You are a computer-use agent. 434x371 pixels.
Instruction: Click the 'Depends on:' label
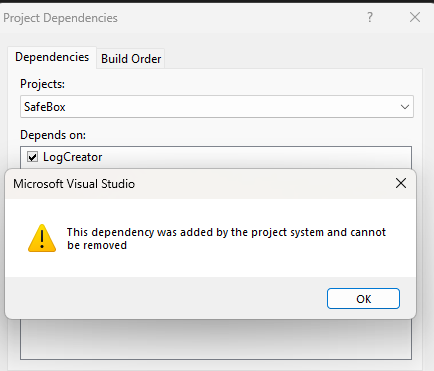[53, 135]
